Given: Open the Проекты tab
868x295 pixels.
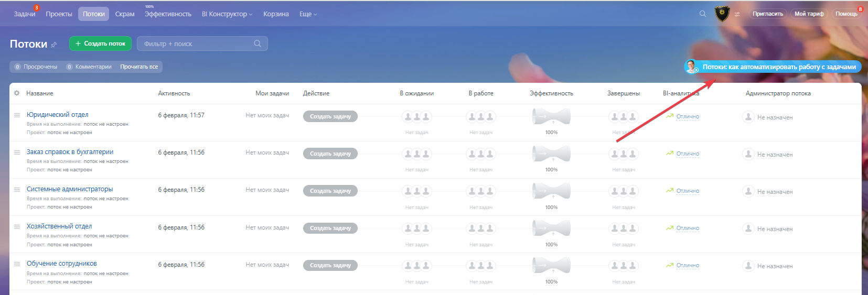Looking at the screenshot, I should (59, 14).
